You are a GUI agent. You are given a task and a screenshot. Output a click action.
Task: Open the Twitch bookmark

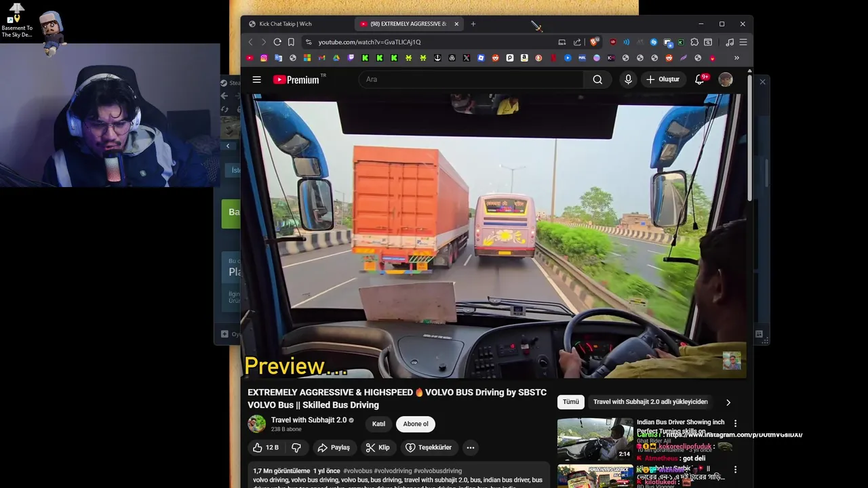point(351,58)
